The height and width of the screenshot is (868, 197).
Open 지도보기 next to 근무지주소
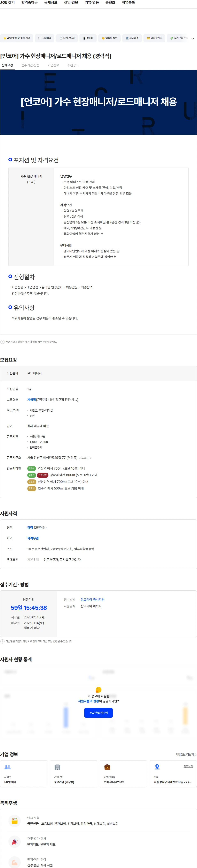84,458
